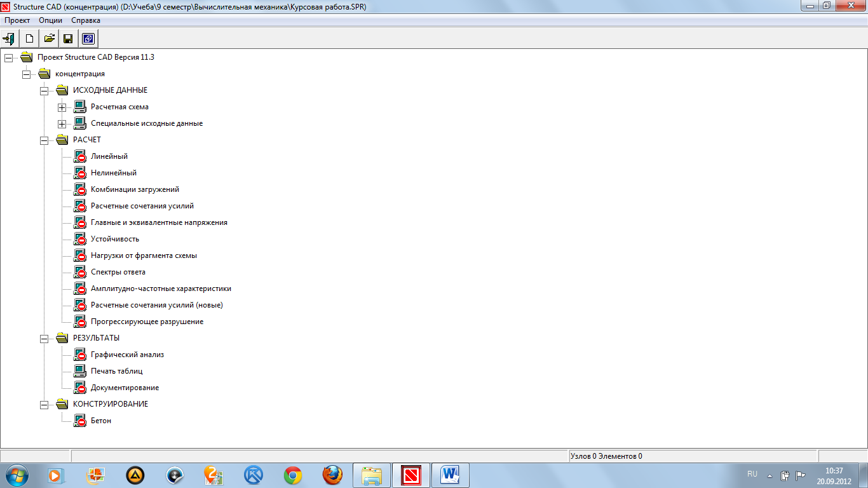Click the Главные и эквивалентные напряжения icon

[79, 222]
